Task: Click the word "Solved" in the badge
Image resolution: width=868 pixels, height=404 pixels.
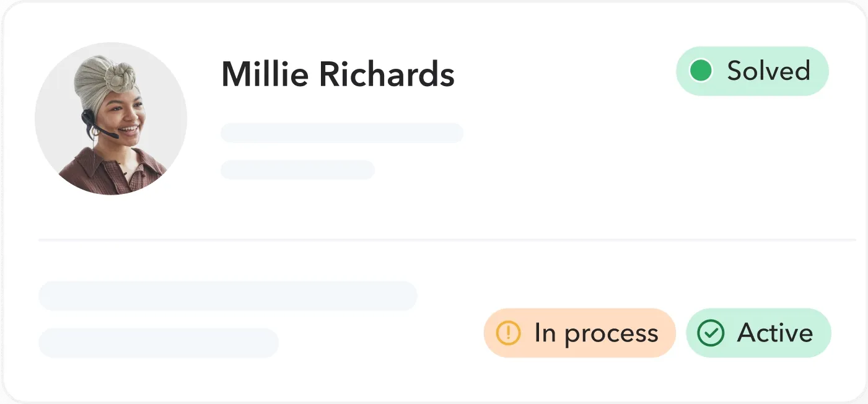Action: coord(768,71)
